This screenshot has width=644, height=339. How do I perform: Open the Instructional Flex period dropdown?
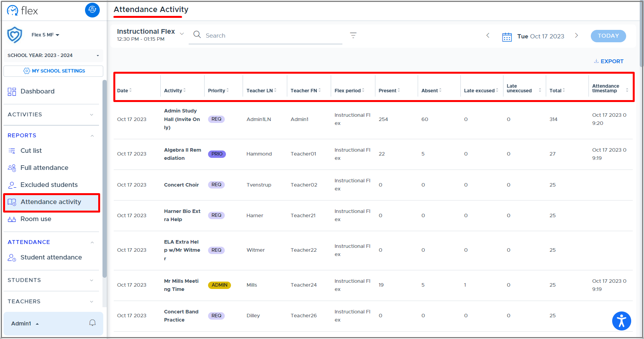coord(150,35)
